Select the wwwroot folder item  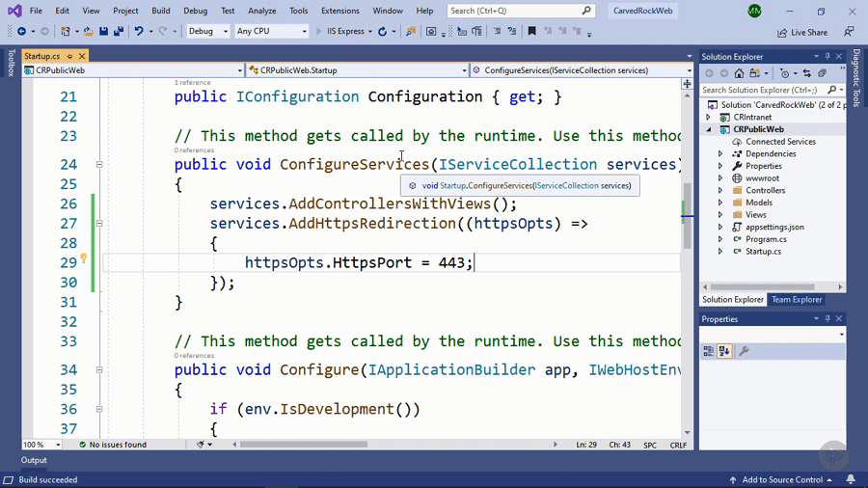(762, 178)
